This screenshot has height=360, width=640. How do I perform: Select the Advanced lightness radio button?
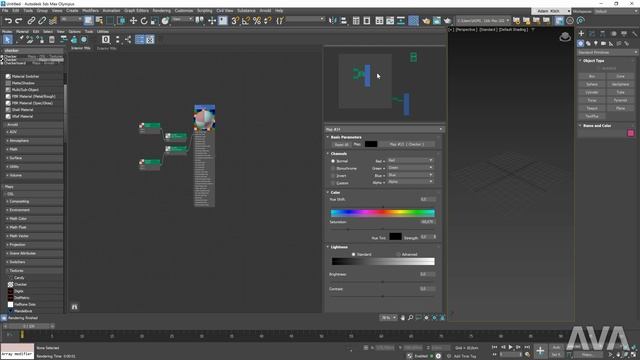tap(398, 254)
